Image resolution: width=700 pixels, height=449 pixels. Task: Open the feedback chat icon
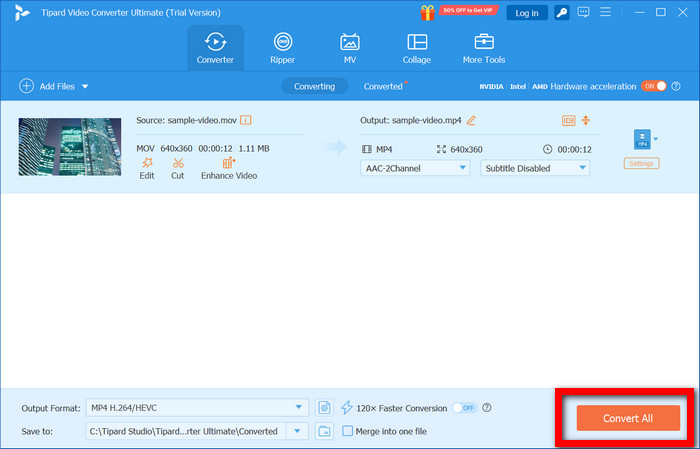tap(586, 12)
